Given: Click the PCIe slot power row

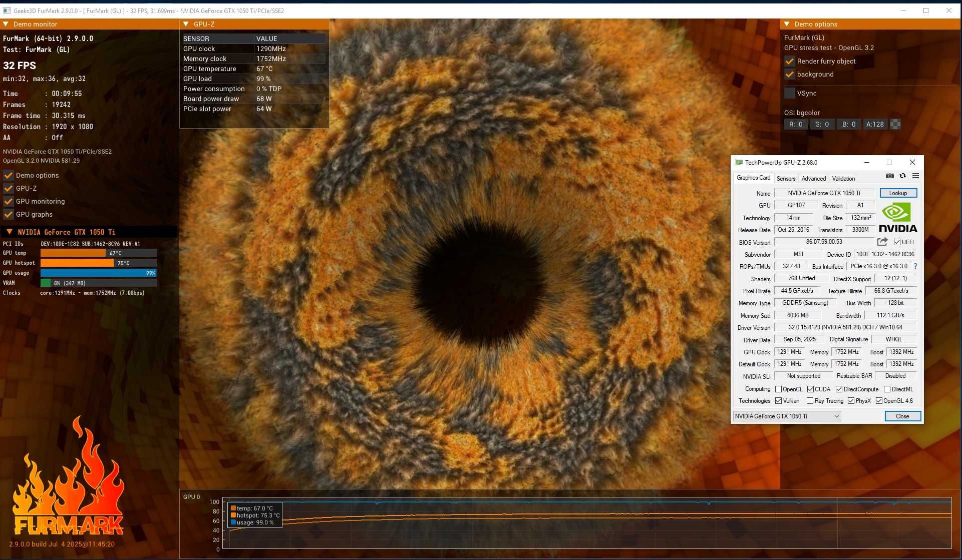Looking at the screenshot, I should click(254, 109).
